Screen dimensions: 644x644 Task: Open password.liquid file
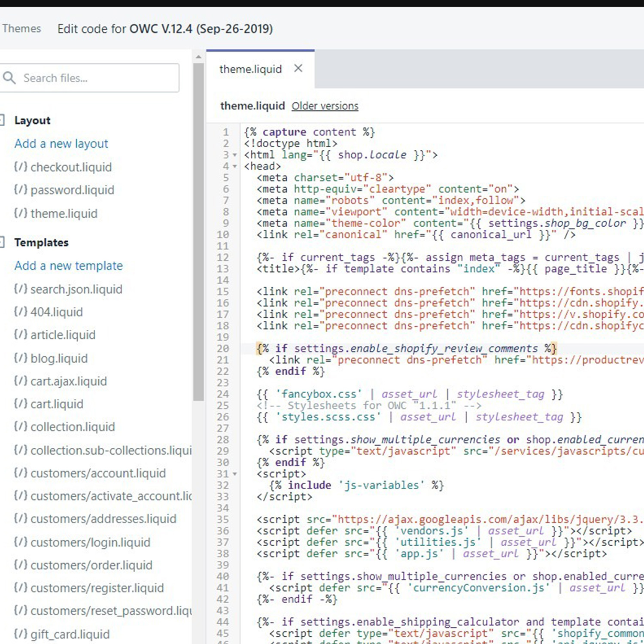point(72,190)
